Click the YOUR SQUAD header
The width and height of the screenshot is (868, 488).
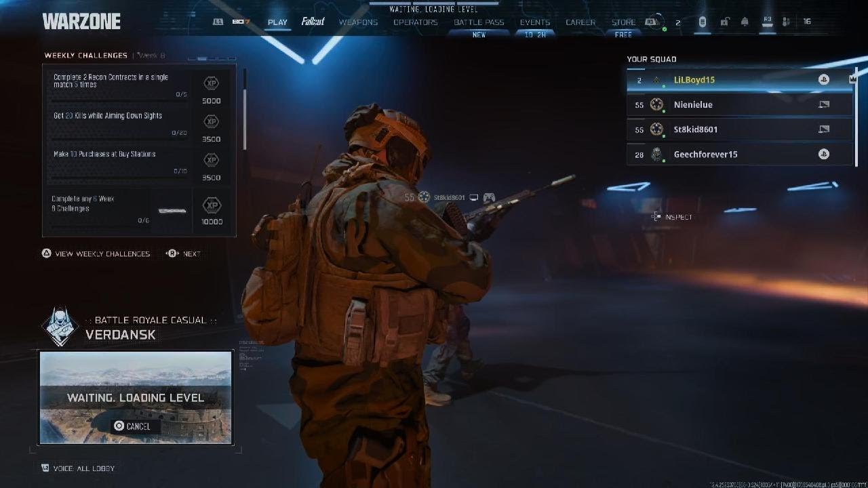(x=652, y=59)
